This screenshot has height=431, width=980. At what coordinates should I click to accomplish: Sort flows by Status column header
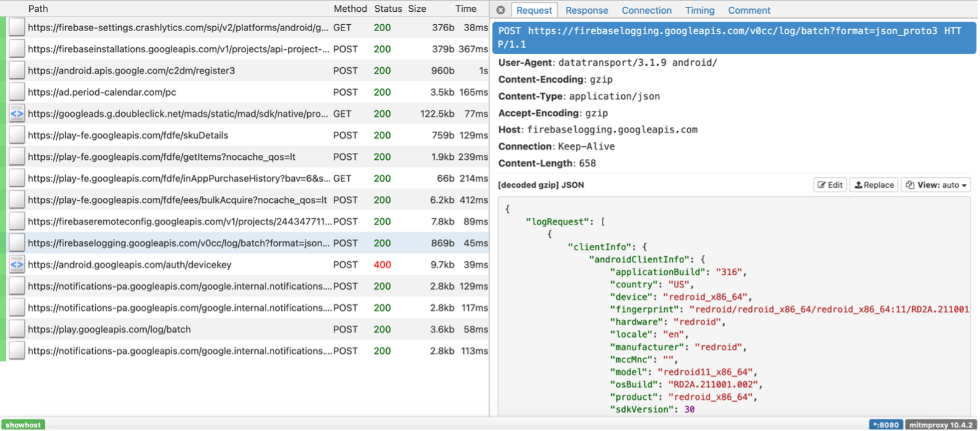click(388, 9)
